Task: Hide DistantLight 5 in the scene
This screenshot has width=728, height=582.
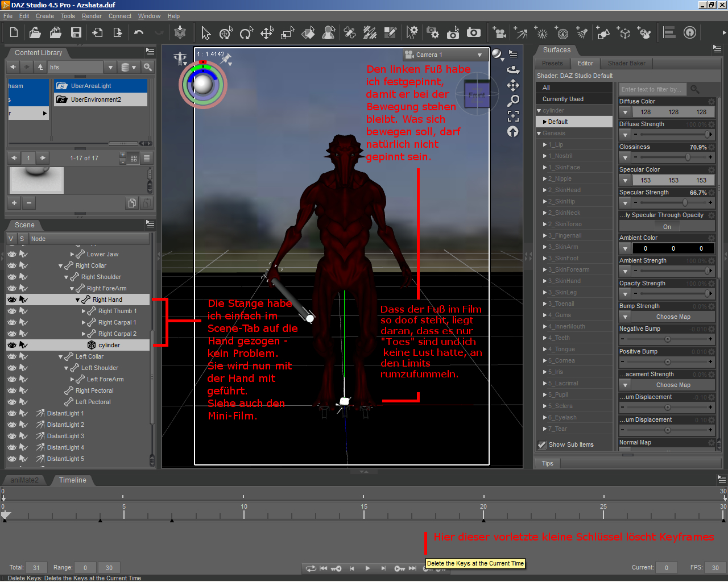Action: click(x=11, y=459)
